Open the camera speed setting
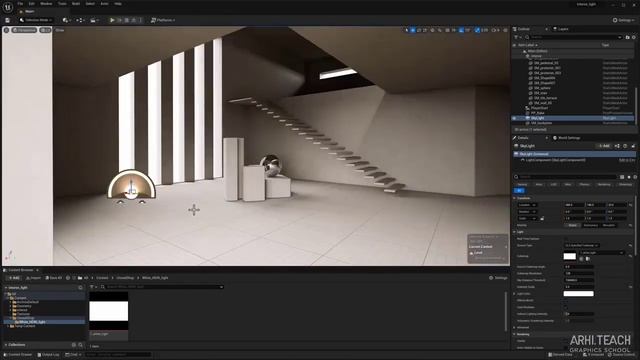 click(x=495, y=30)
